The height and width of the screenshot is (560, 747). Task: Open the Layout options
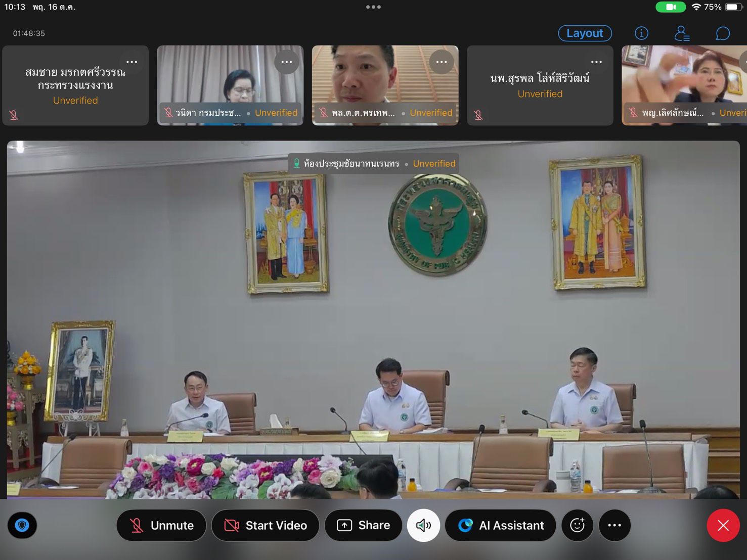pos(585,33)
